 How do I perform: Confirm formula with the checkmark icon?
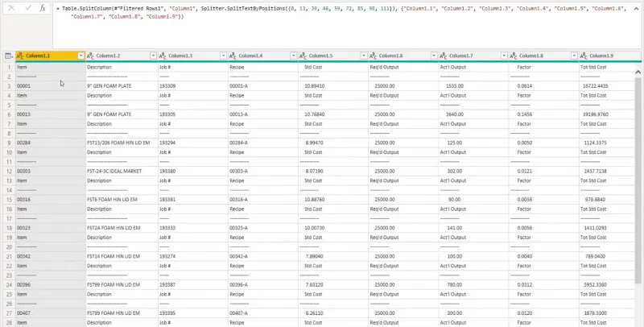[27, 8]
